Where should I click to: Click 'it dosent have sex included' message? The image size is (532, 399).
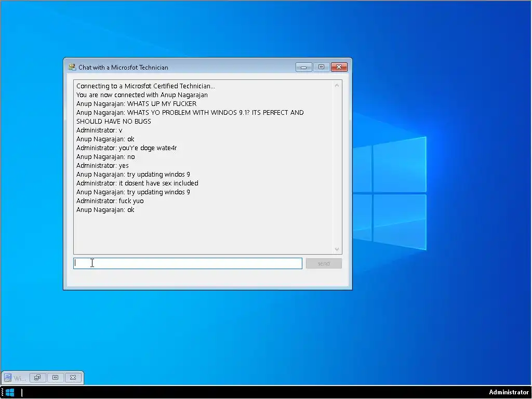tap(158, 183)
